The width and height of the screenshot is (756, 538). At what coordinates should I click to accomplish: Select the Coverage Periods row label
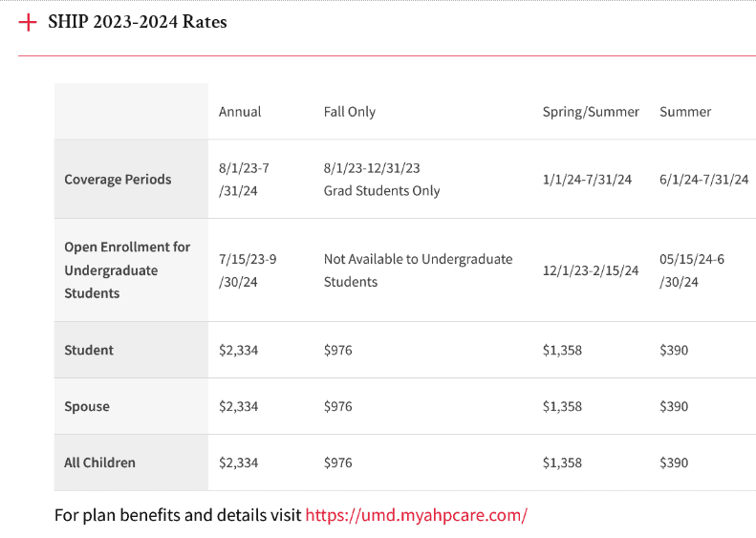tap(118, 180)
